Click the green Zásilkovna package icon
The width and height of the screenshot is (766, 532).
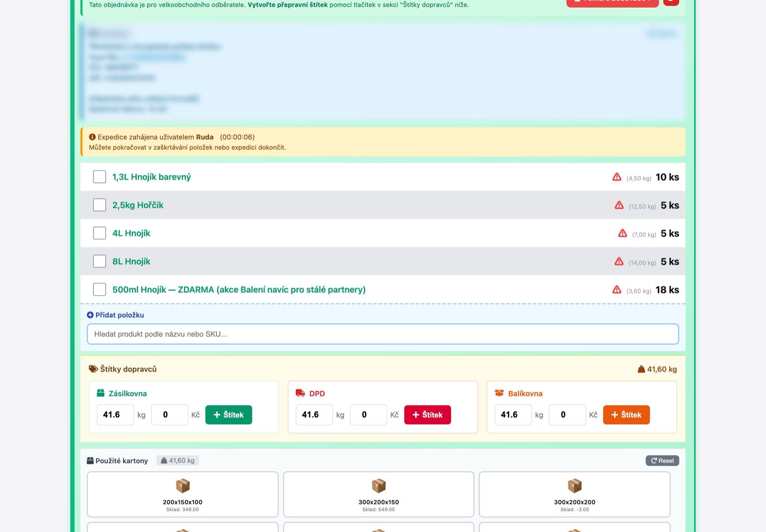tap(101, 393)
